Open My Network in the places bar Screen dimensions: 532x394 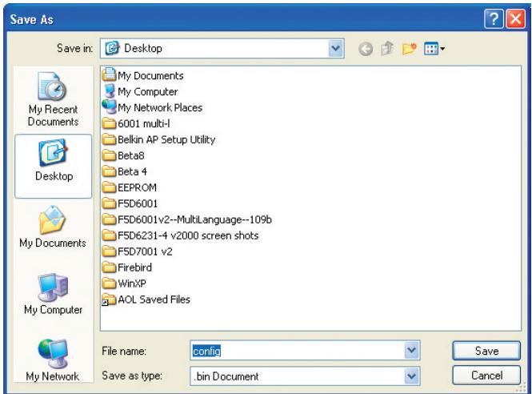(53, 360)
